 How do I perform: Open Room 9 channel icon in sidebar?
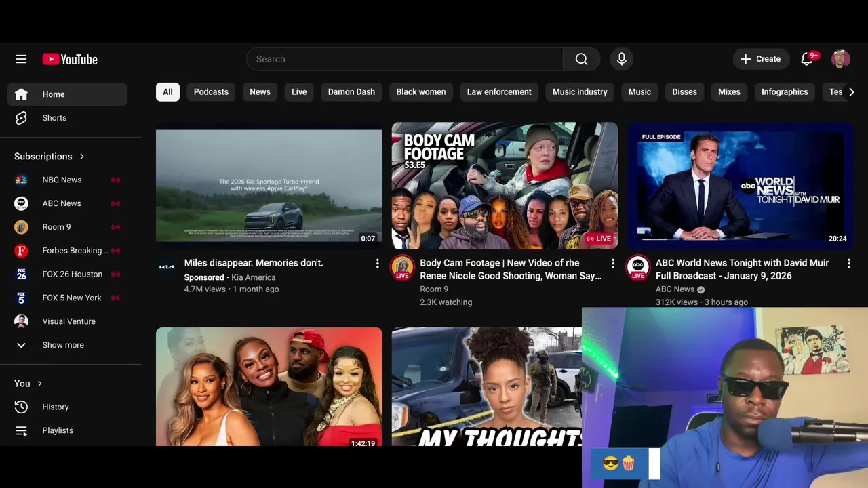(21, 227)
